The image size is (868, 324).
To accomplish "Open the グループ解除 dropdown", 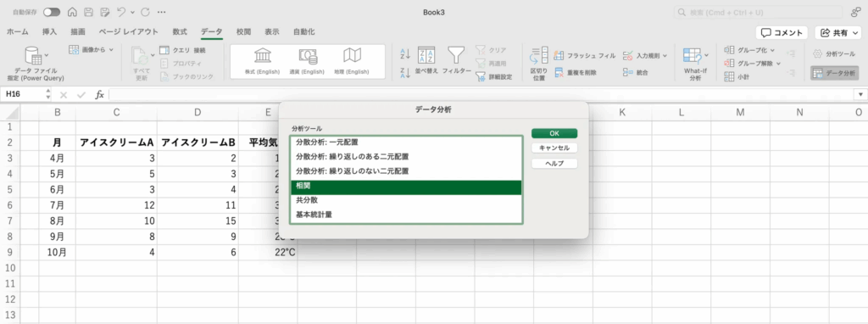I will (753, 63).
